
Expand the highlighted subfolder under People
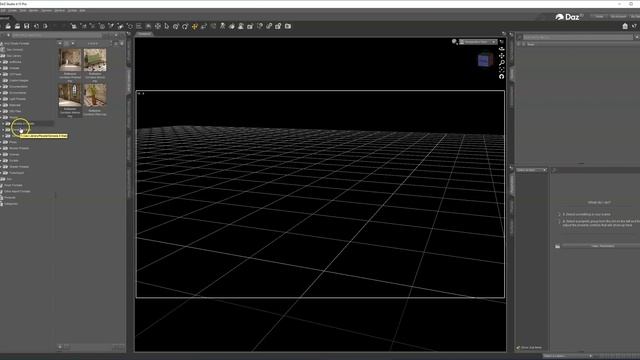pyautogui.click(x=3, y=123)
